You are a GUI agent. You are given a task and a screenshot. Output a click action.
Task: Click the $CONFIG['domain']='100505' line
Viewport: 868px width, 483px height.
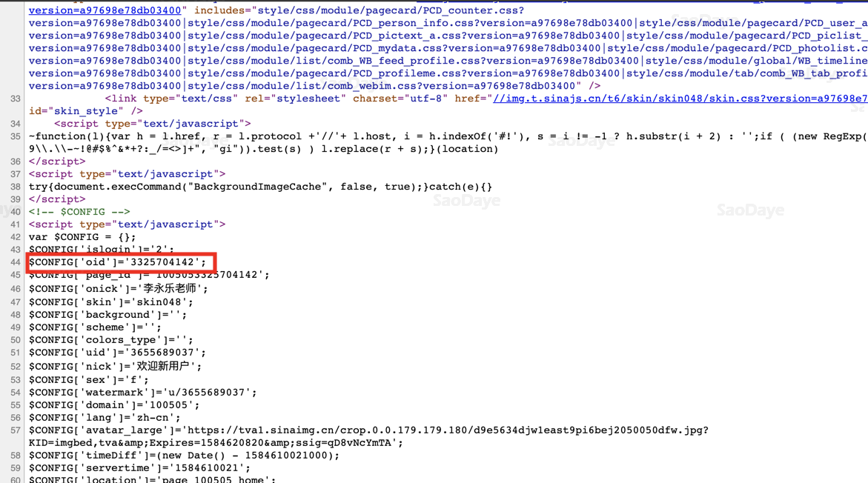click(114, 405)
